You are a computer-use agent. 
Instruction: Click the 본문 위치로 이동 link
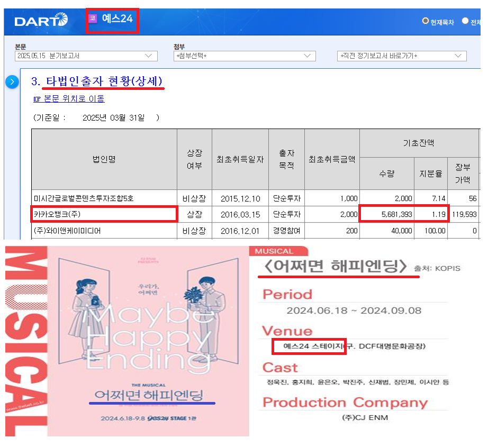69,98
